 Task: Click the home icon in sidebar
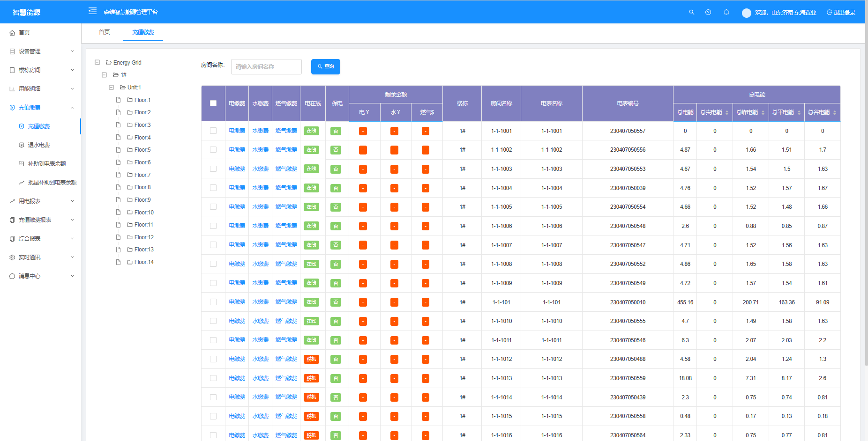12,33
